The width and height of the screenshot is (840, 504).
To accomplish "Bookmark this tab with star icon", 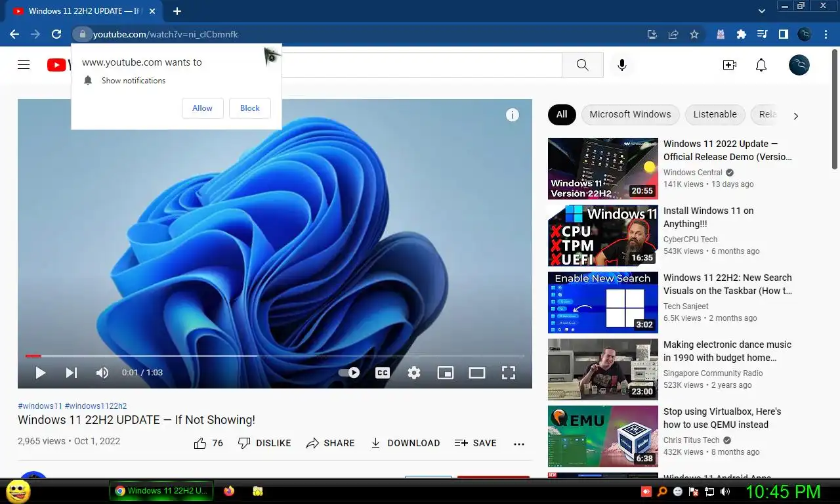I will tap(694, 34).
